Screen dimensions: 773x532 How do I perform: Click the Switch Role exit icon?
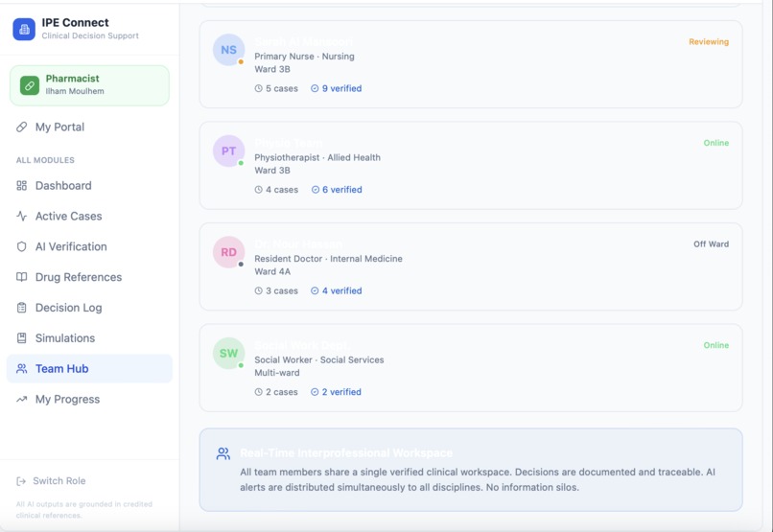point(21,481)
